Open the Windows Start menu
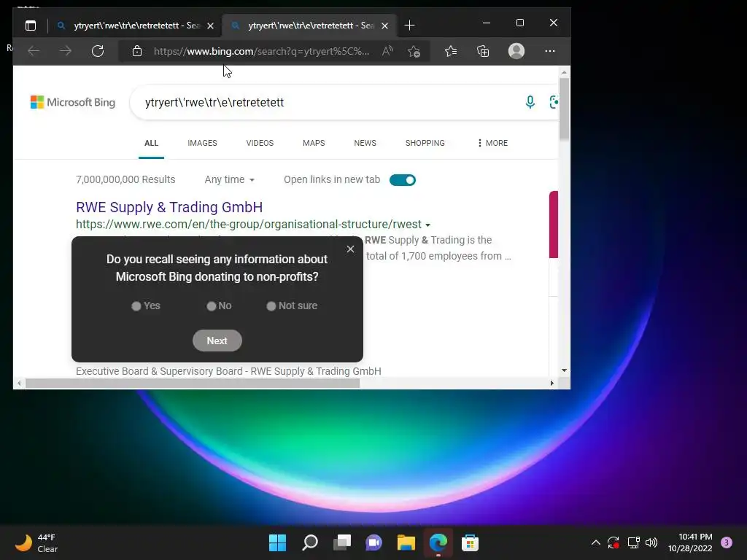 coord(277,542)
